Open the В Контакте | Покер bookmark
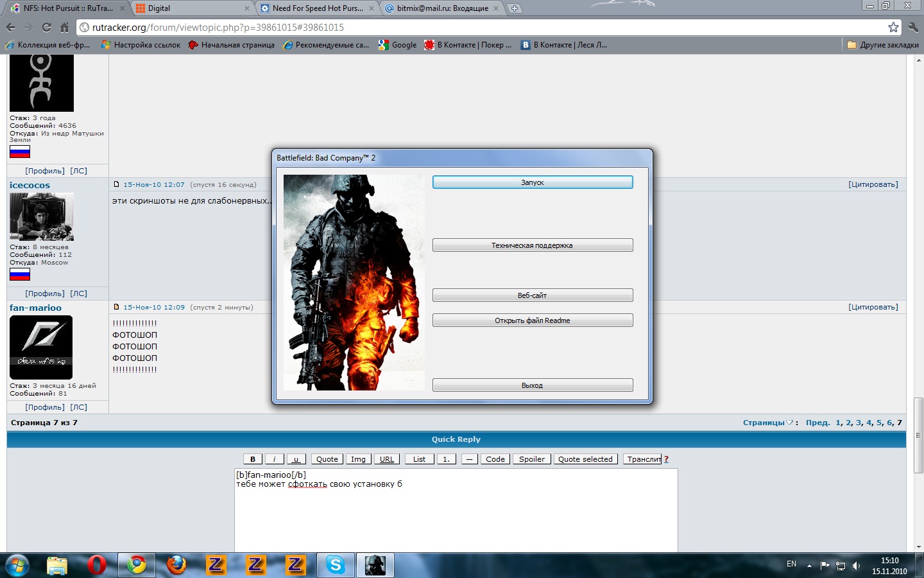 click(x=468, y=45)
